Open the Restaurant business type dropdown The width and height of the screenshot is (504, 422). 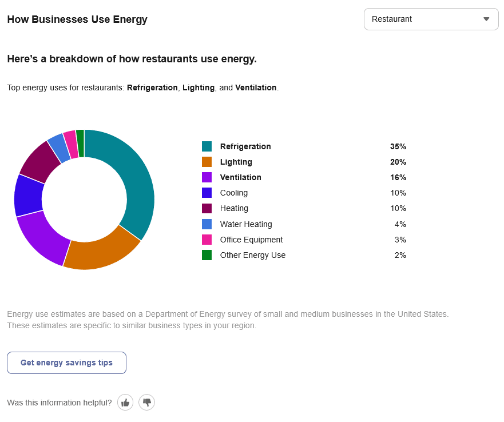[x=431, y=19]
